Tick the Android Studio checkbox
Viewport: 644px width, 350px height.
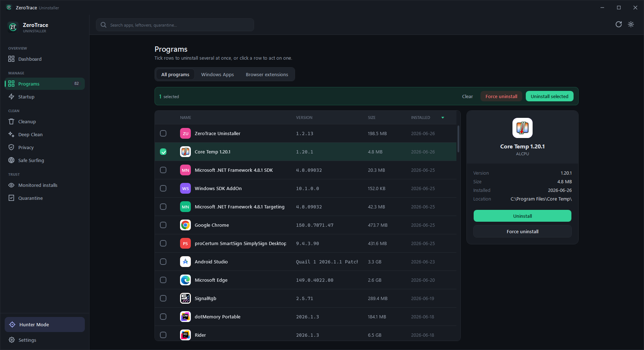pyautogui.click(x=163, y=262)
